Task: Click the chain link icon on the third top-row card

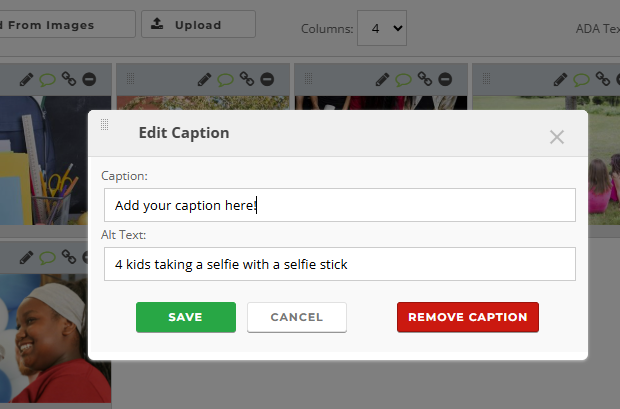Action: point(425,79)
